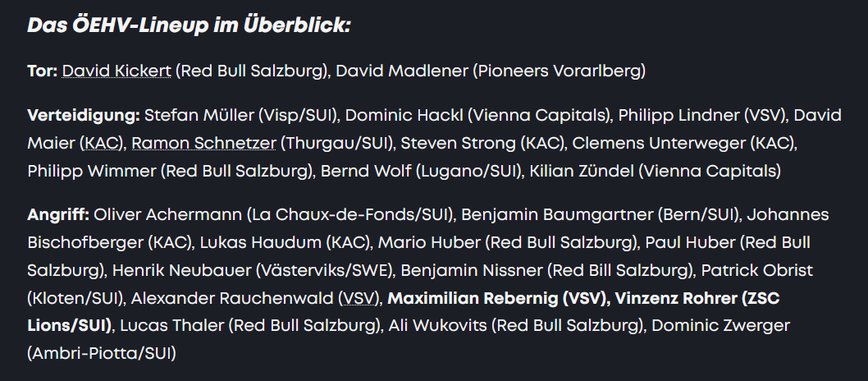Click the bold Angriff: label
The image size is (868, 381).
57,214
